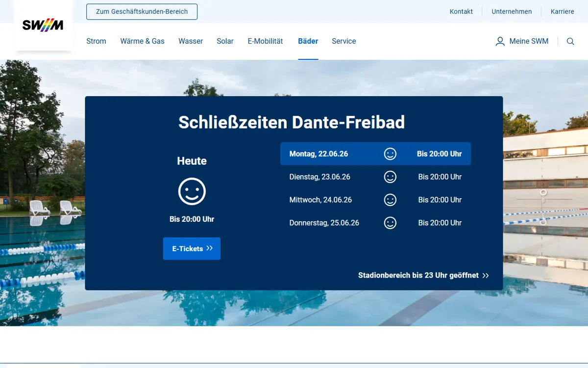The image size is (588, 368).
Task: Open the Solar menu
Action: pyautogui.click(x=225, y=41)
